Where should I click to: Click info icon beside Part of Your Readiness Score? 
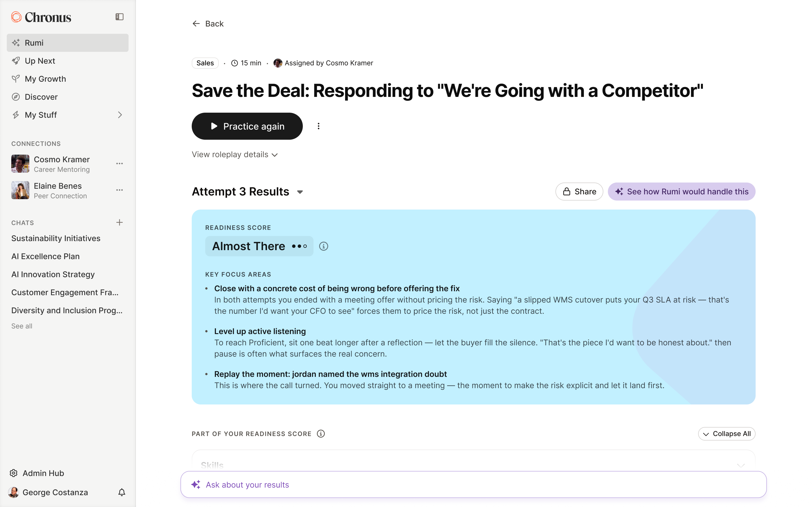tap(321, 433)
